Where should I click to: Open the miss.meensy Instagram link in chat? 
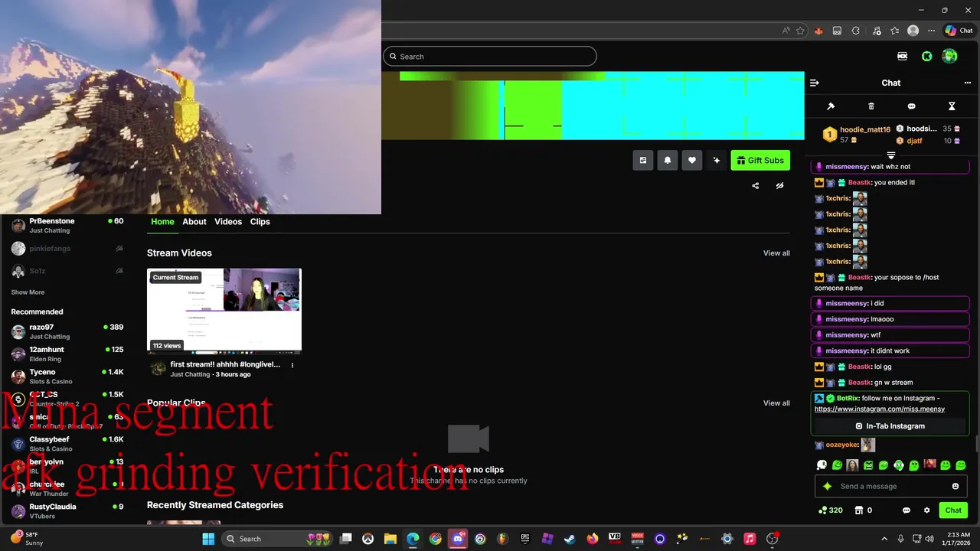point(880,409)
